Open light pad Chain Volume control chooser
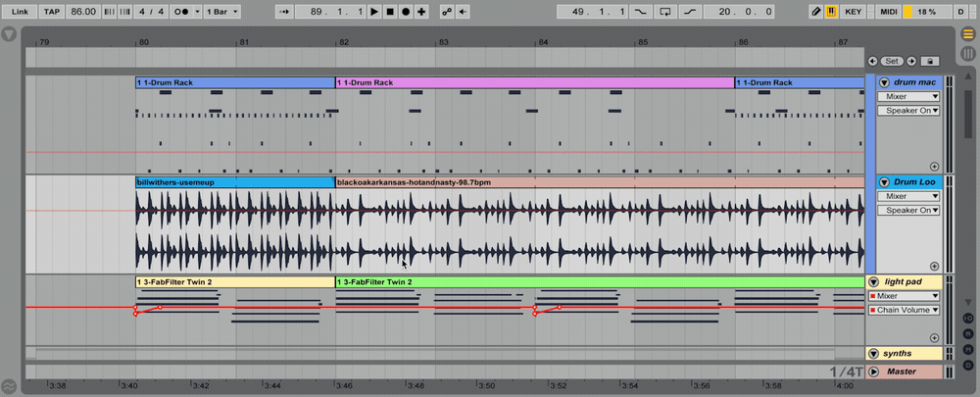Image resolution: width=980 pixels, height=397 pixels. (904, 310)
